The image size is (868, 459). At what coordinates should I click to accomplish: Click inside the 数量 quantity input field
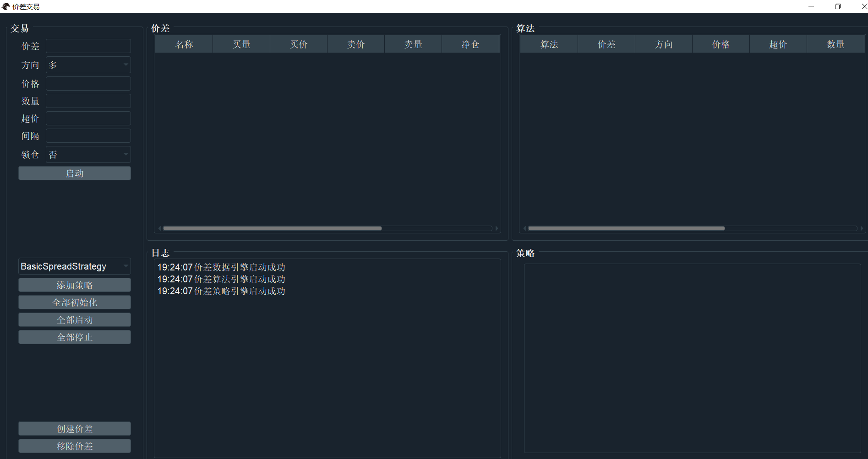coord(88,101)
